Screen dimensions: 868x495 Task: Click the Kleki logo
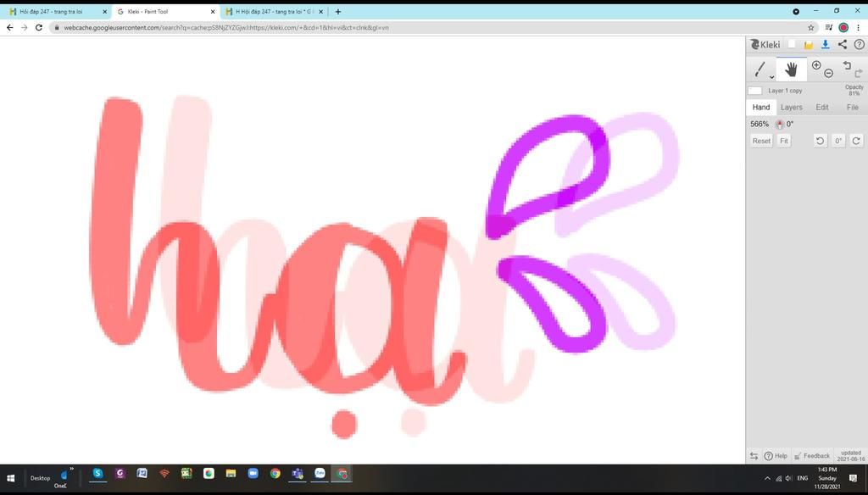(765, 45)
